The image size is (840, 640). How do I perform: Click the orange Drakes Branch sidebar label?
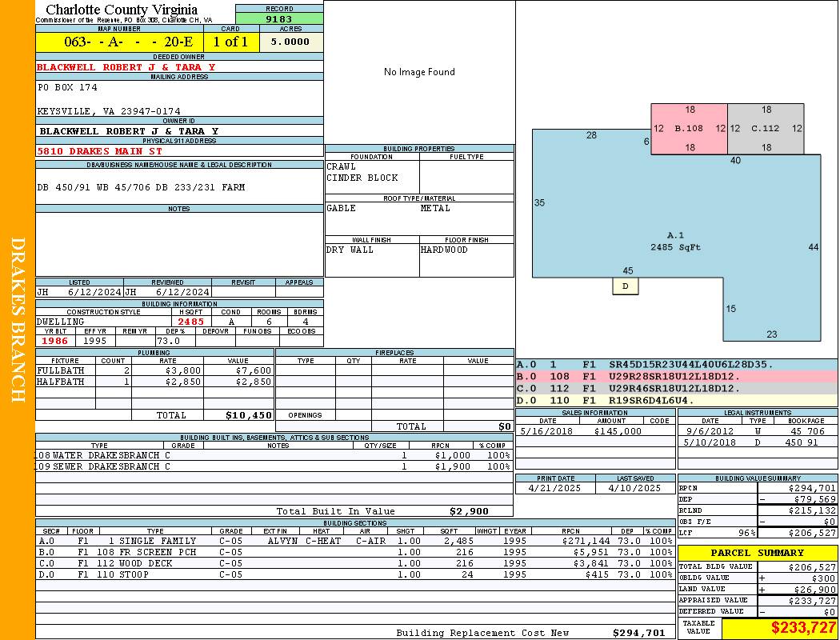click(18, 320)
